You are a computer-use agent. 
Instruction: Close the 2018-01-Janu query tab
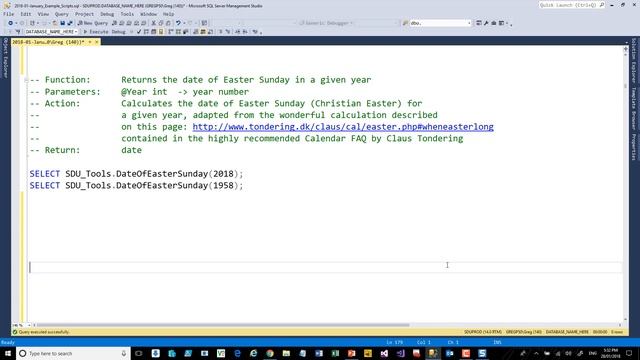tap(97, 42)
